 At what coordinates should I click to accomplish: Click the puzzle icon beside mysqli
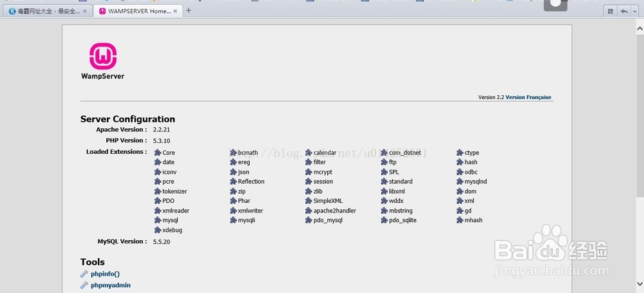pos(233,220)
